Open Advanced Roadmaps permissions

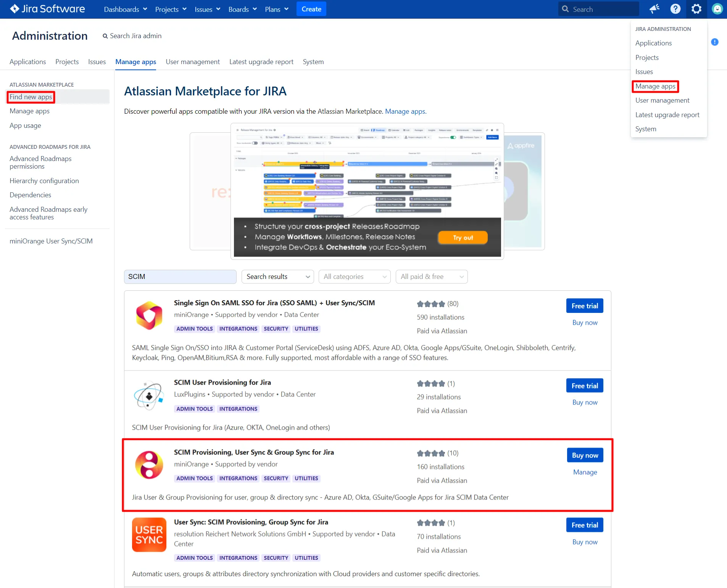click(x=40, y=163)
